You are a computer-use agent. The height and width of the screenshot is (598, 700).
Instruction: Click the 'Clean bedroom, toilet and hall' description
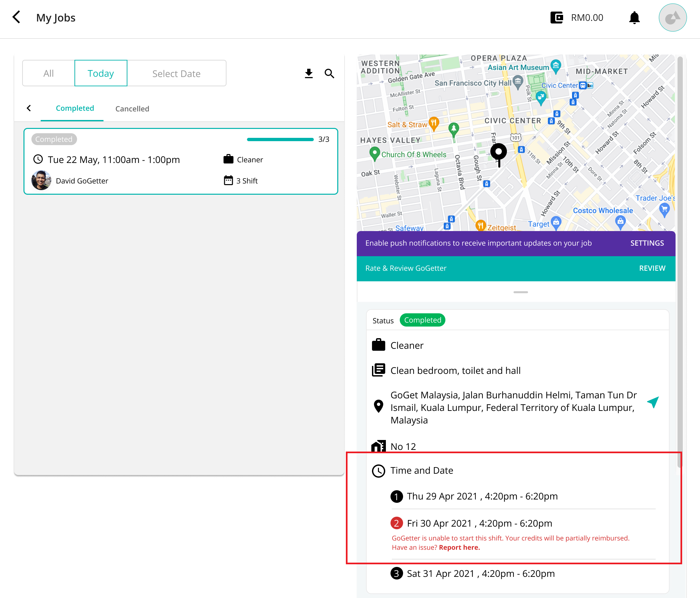(x=455, y=371)
